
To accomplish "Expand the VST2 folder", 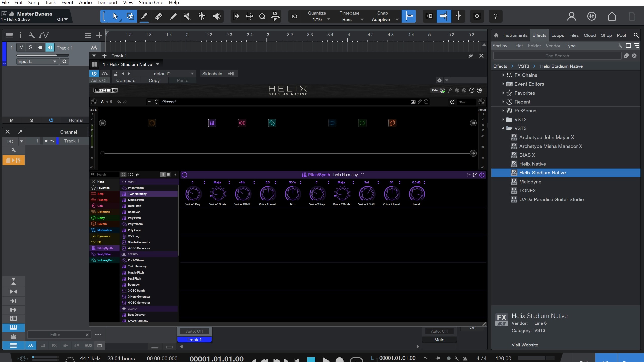I will tap(503, 119).
